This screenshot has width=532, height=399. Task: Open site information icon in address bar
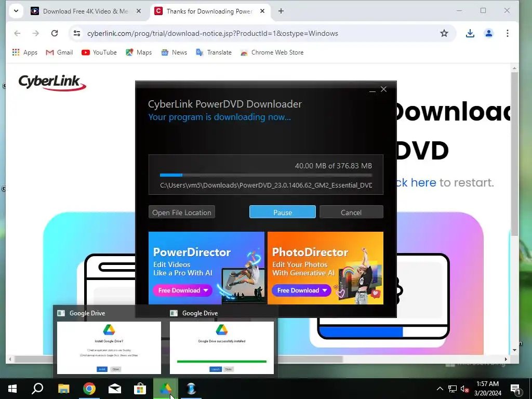77,33
